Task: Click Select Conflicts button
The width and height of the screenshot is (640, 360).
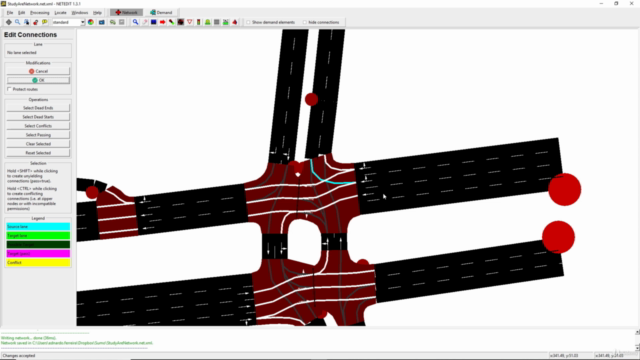Action: [x=38, y=126]
